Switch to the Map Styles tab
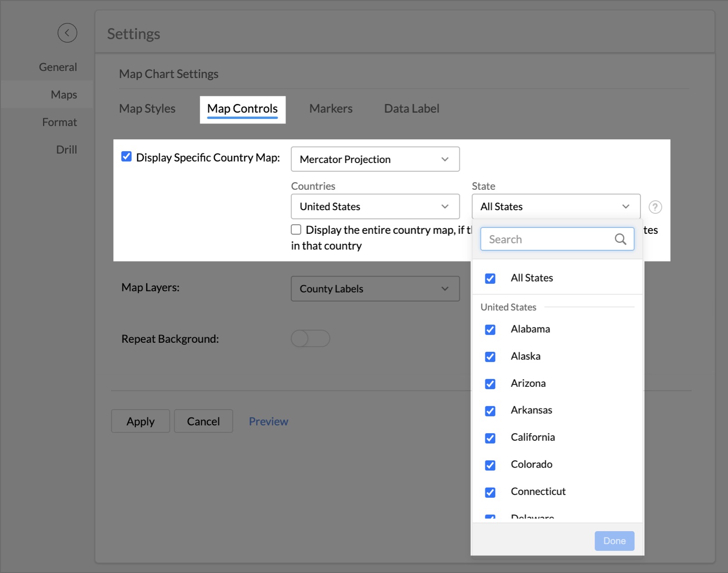The width and height of the screenshot is (728, 573). pos(147,109)
